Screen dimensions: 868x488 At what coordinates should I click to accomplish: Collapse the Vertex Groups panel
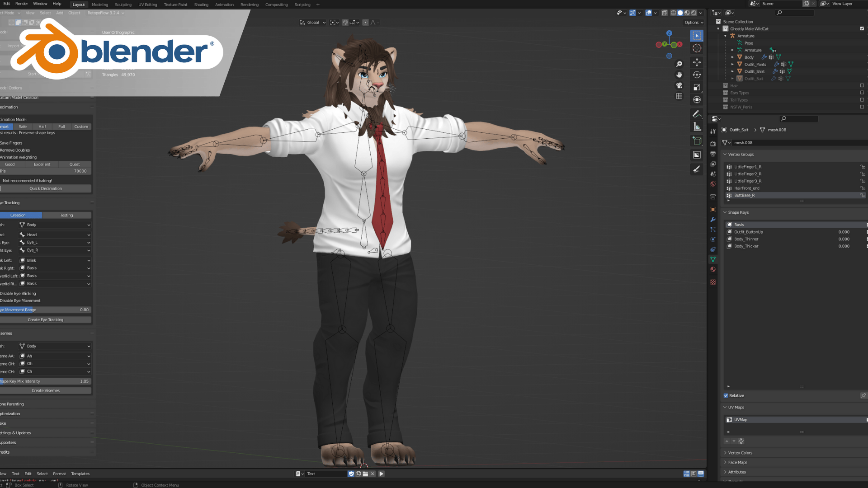725,155
